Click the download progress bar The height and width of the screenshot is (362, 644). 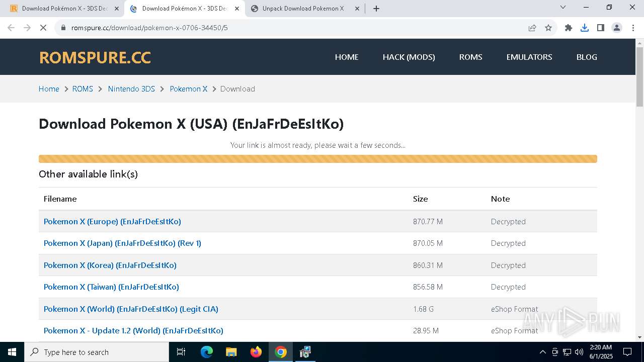(x=318, y=159)
